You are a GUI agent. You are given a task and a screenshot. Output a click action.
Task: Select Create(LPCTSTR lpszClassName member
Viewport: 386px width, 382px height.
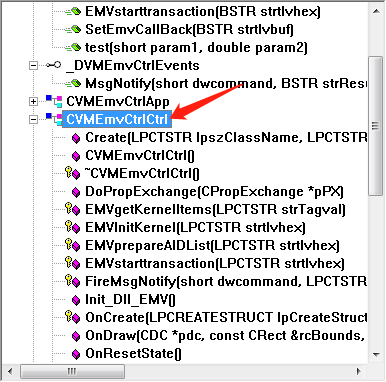tap(226, 138)
